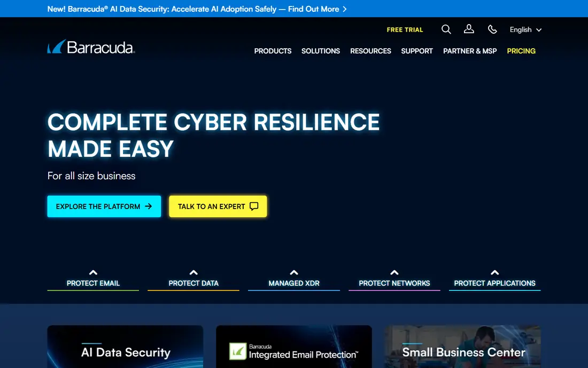
Task: Click the phone contact icon
Action: tap(492, 29)
